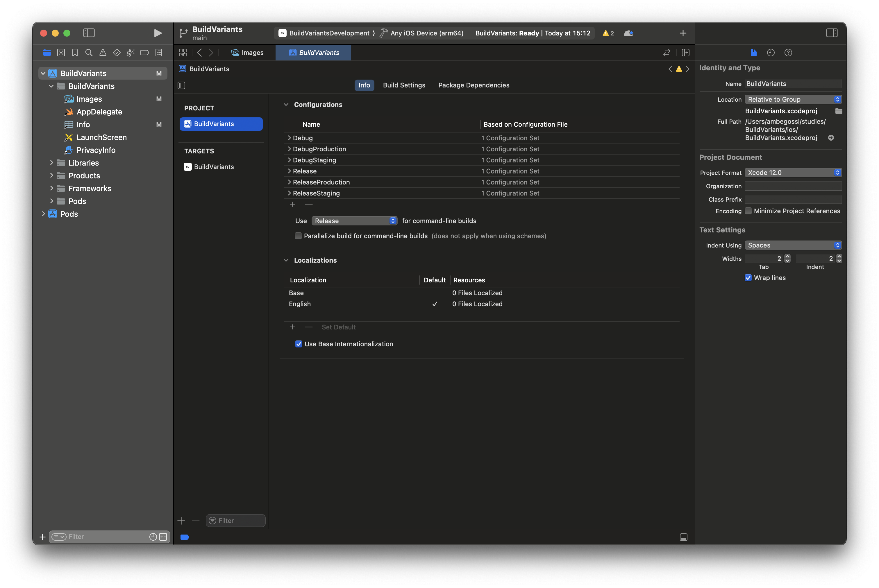Switch to the Build Settings tab
The width and height of the screenshot is (879, 588).
pyautogui.click(x=404, y=85)
